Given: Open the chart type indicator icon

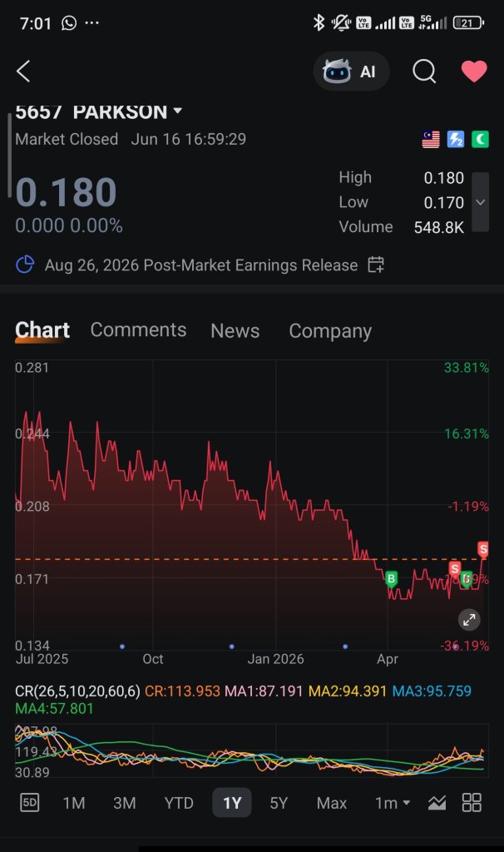Looking at the screenshot, I should click(x=437, y=803).
